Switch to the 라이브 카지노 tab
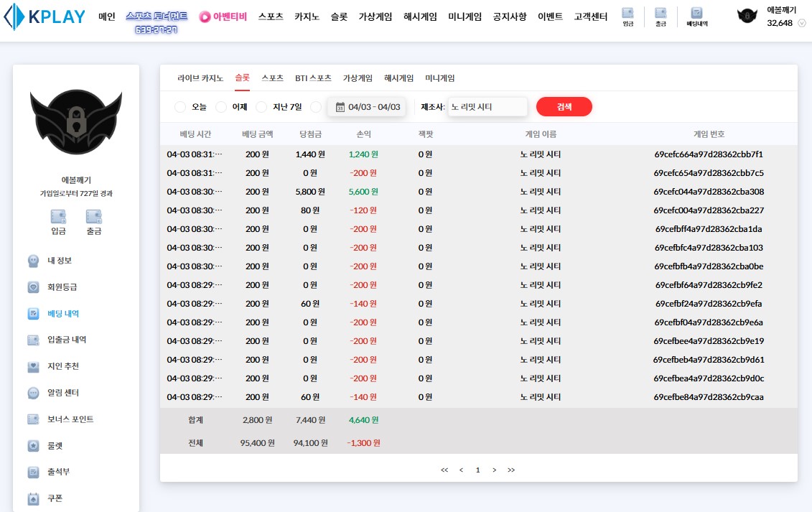 pyautogui.click(x=200, y=78)
